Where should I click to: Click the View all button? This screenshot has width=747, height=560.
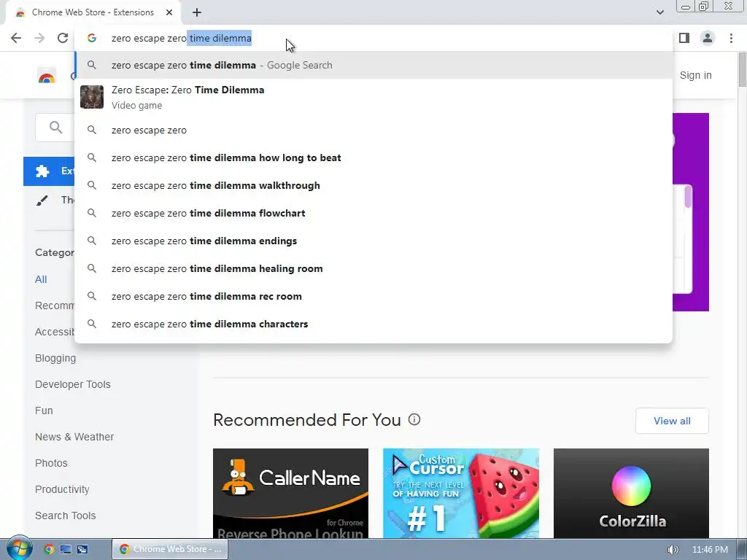tap(672, 421)
